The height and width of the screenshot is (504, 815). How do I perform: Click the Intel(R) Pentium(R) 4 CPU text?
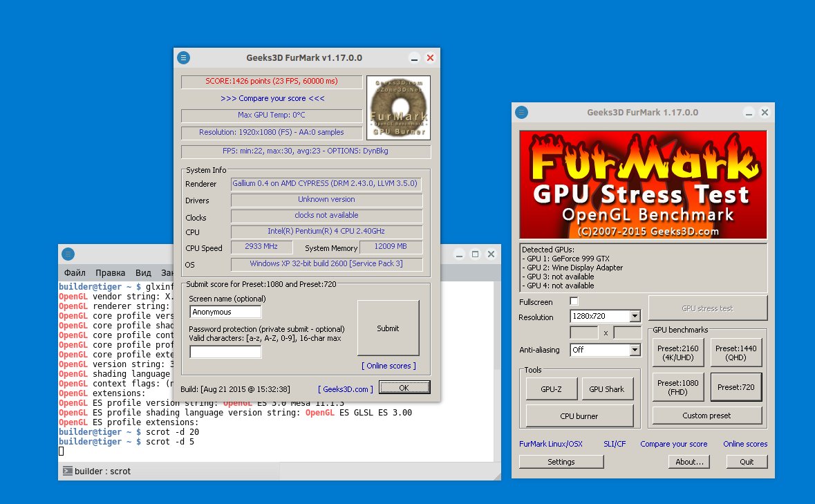click(x=326, y=231)
